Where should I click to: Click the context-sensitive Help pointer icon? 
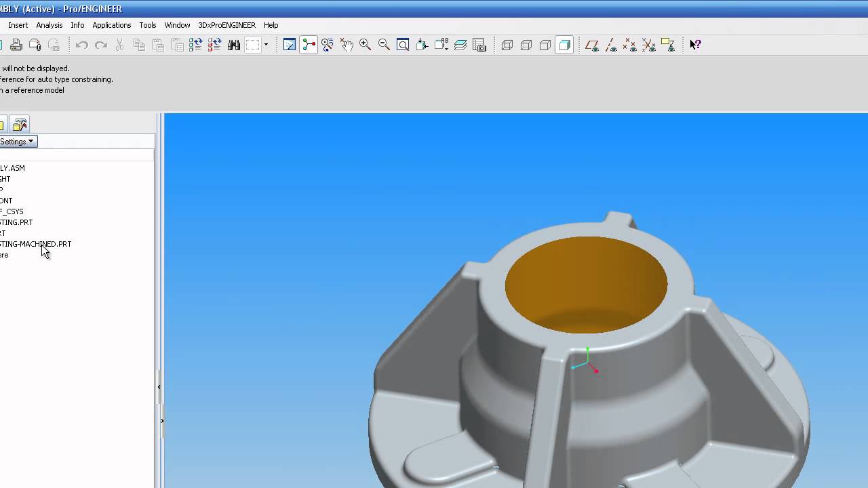point(695,45)
